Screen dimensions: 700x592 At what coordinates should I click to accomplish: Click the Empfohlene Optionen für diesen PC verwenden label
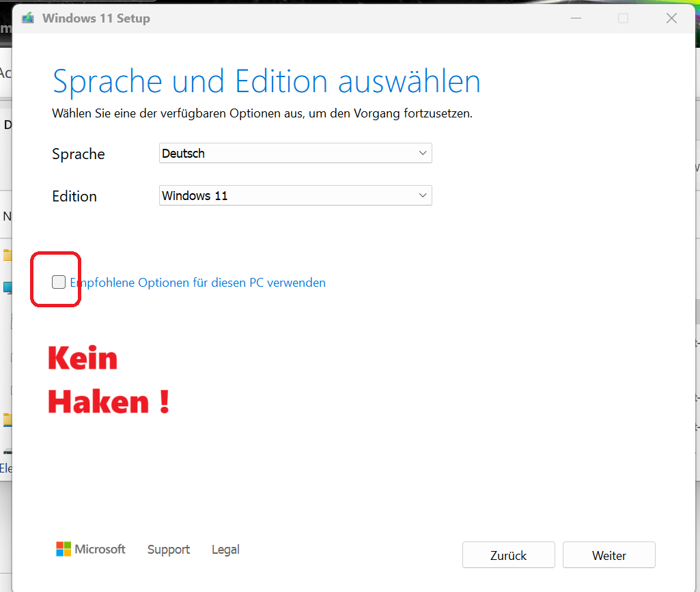(x=198, y=283)
